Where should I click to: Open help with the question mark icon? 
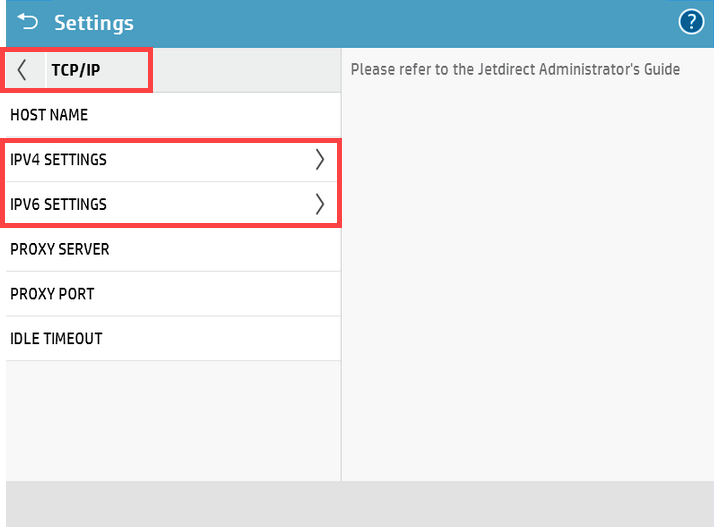pos(691,22)
